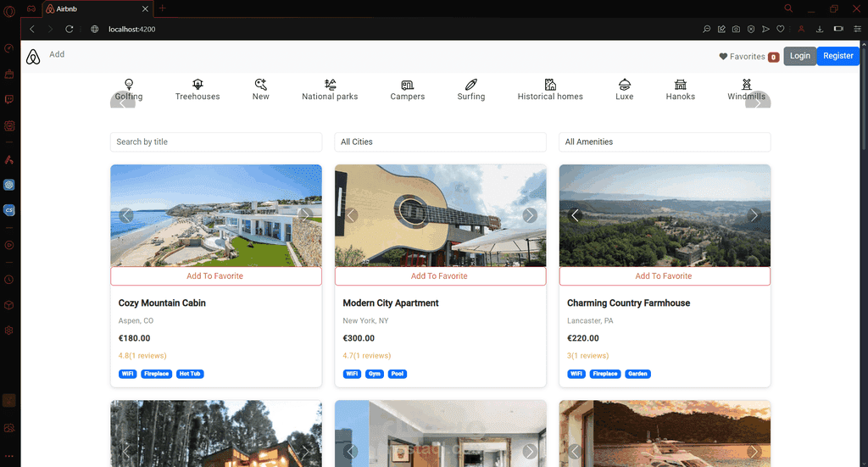Add Modern City Apartment to favorites
The width and height of the screenshot is (868, 467).
coord(440,276)
